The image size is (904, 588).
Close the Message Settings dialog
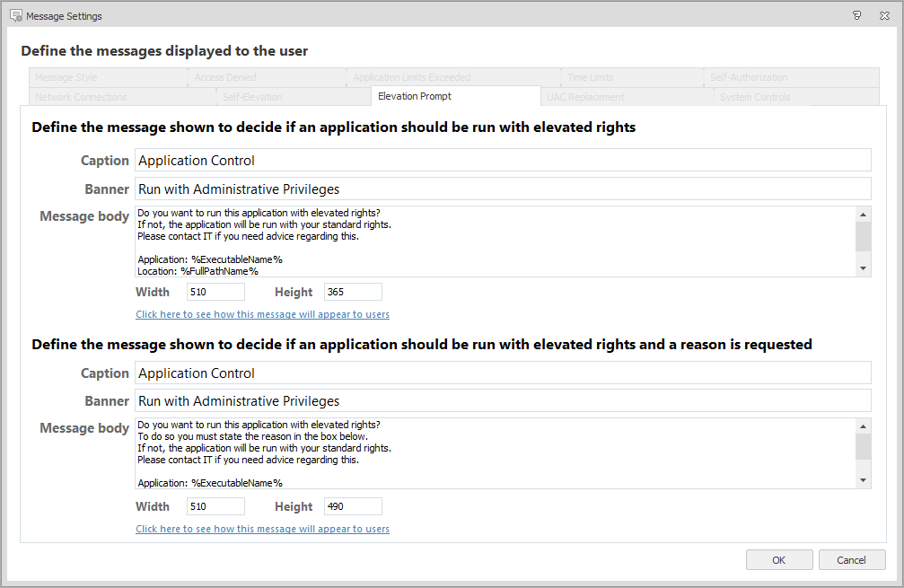pyautogui.click(x=885, y=15)
